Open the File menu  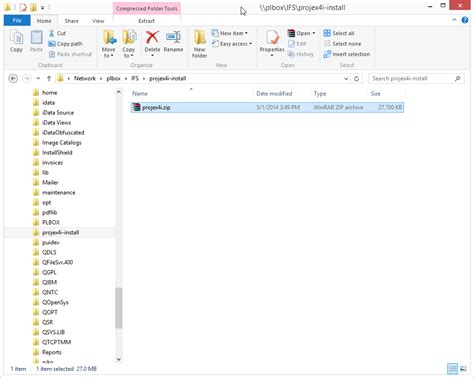[17, 21]
